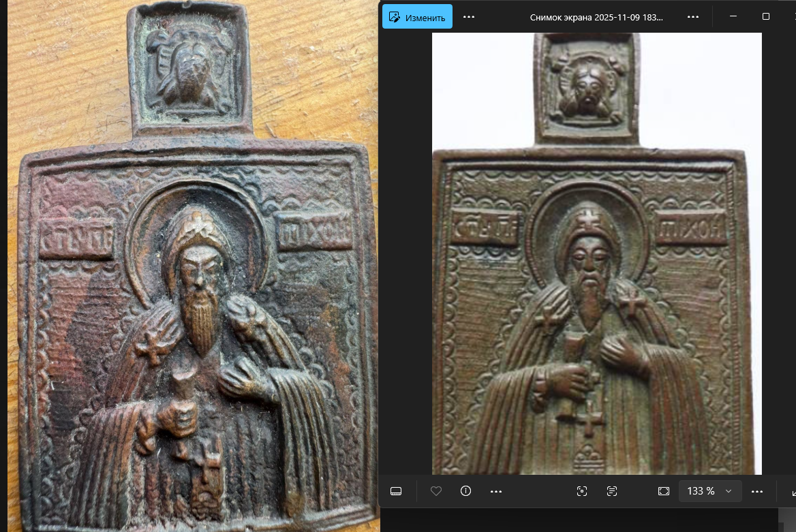The height and width of the screenshot is (532, 796).
Task: Toggle the filmstrip view icon
Action: (x=396, y=491)
